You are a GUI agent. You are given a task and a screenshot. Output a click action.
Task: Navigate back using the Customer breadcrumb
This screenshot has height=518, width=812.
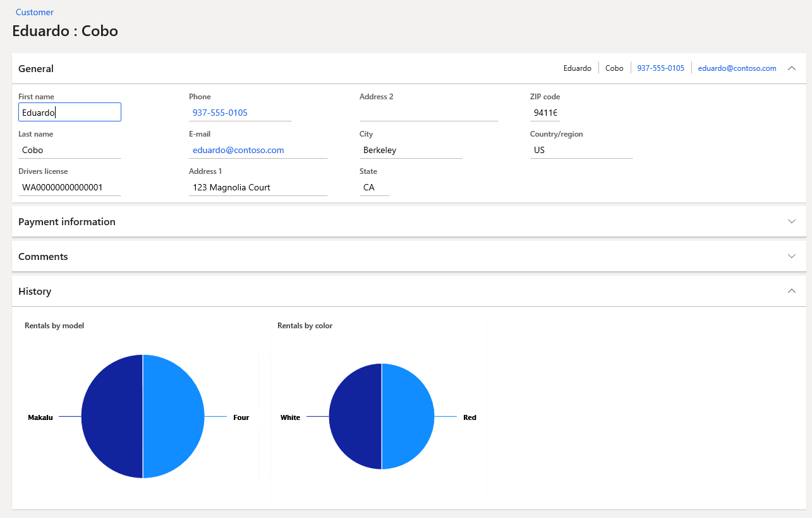click(x=34, y=12)
